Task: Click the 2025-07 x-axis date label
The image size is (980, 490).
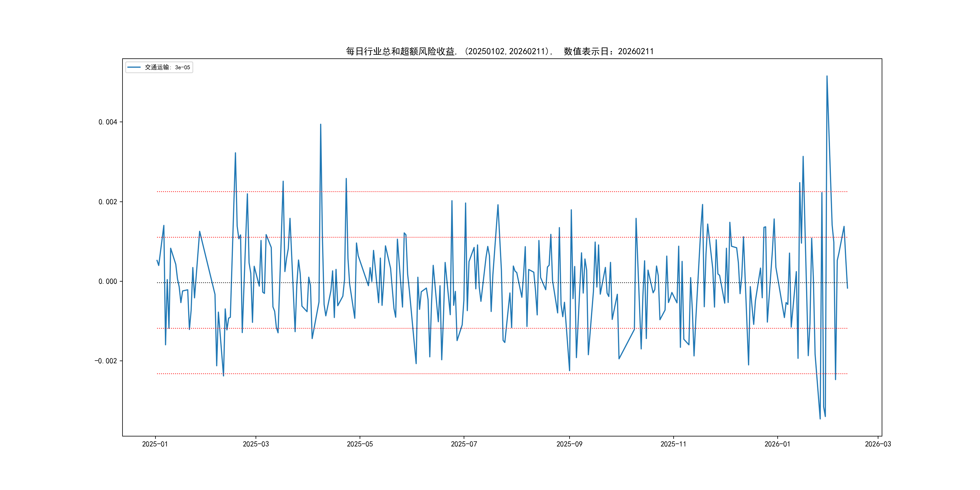Action: click(x=464, y=444)
